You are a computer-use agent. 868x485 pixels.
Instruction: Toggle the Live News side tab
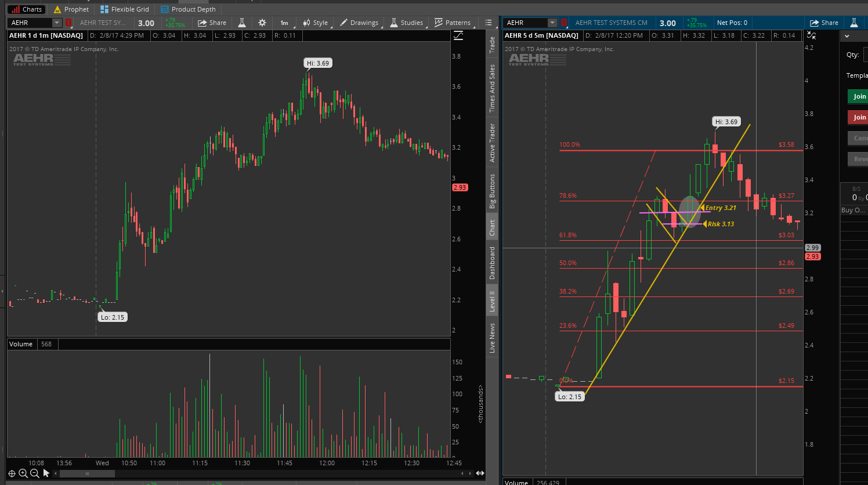pos(492,338)
